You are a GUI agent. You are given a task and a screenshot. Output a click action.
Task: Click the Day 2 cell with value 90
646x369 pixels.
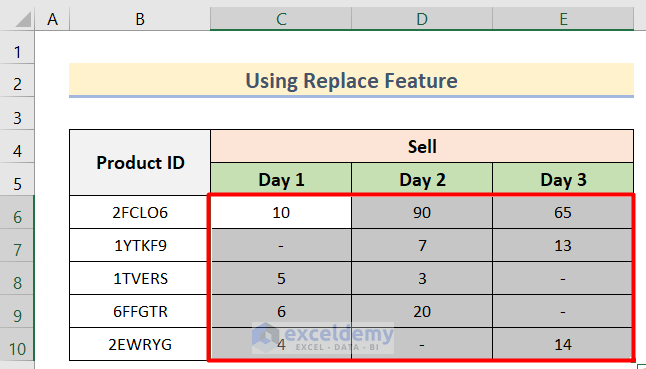pos(422,212)
